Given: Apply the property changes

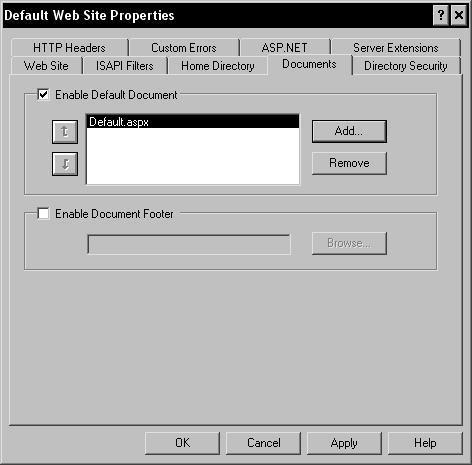Looking at the screenshot, I should [x=344, y=443].
